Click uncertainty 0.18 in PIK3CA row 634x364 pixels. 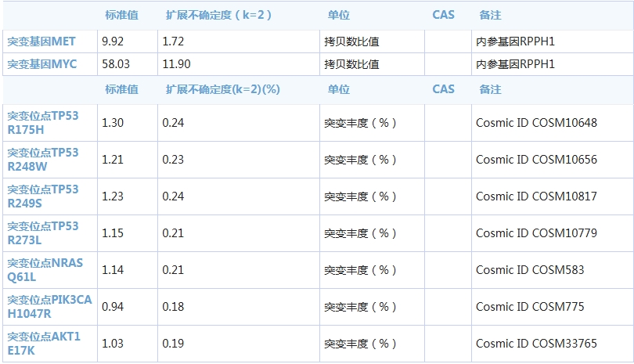click(173, 307)
